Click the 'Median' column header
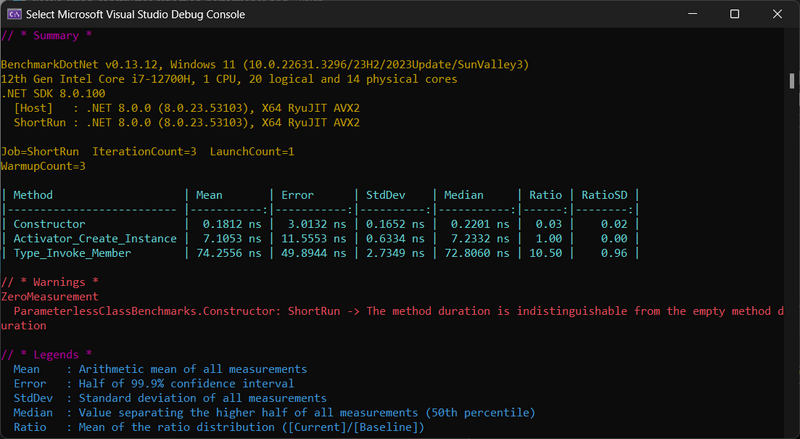Viewport: 800px width, 439px height. (x=464, y=195)
